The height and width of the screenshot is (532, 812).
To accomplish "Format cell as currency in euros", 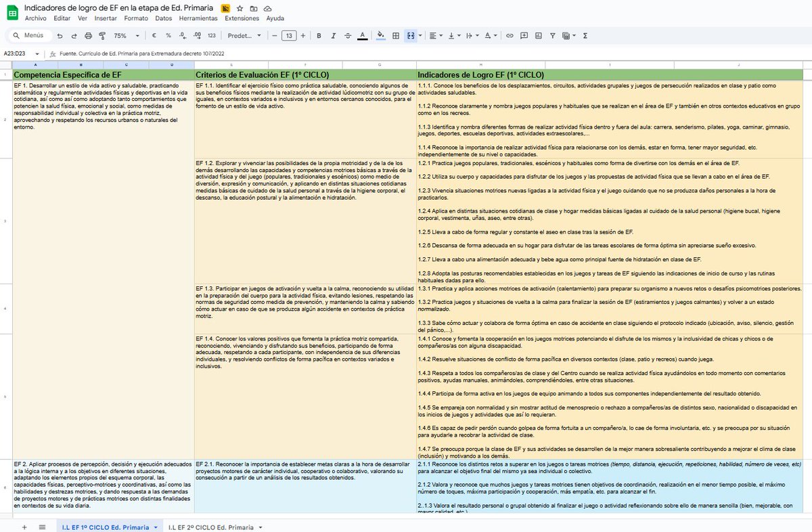I will pos(154,35).
